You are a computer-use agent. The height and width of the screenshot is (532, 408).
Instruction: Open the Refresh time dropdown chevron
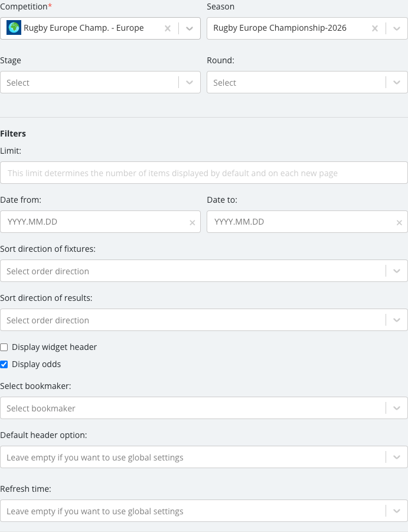click(396, 511)
